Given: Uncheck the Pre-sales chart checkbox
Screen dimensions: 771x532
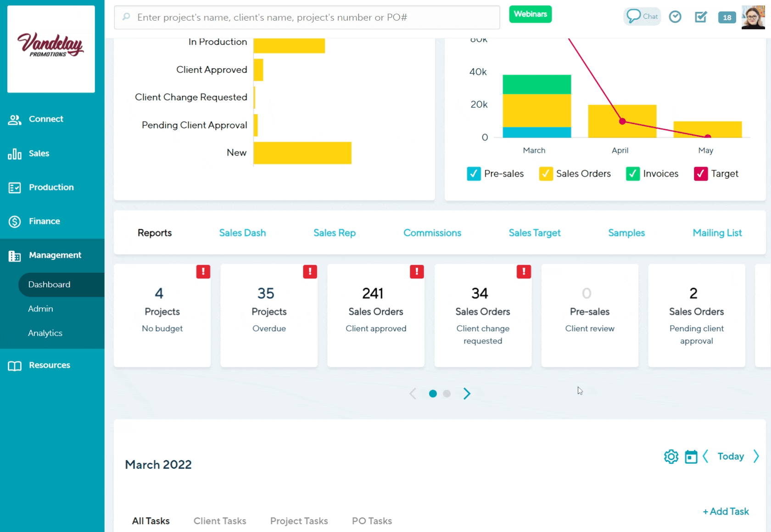Looking at the screenshot, I should pos(474,174).
